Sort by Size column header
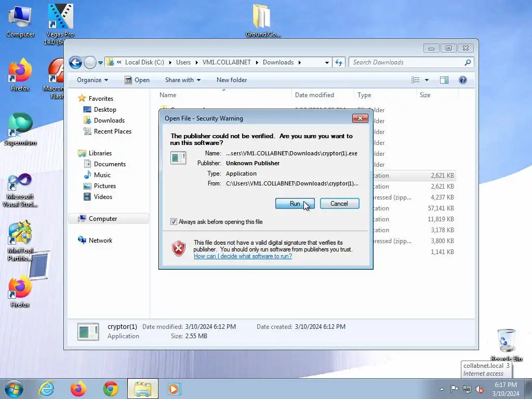The width and height of the screenshot is (532, 399). click(437, 95)
